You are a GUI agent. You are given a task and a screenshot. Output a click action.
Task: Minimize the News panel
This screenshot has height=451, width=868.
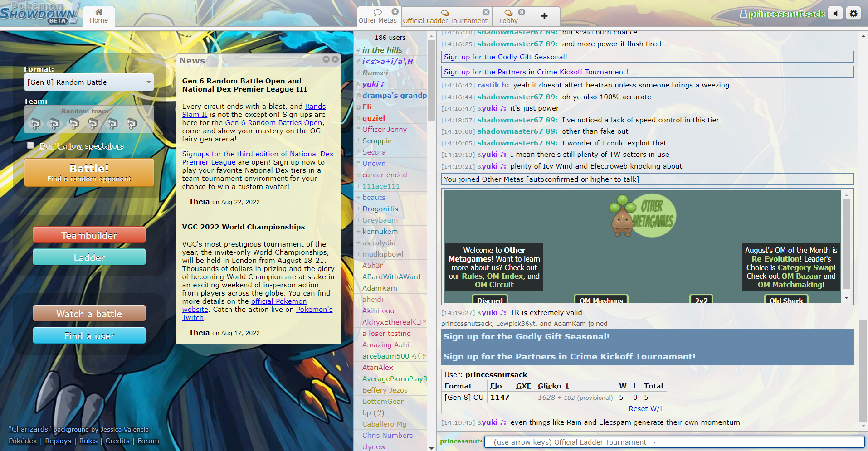pos(326,59)
